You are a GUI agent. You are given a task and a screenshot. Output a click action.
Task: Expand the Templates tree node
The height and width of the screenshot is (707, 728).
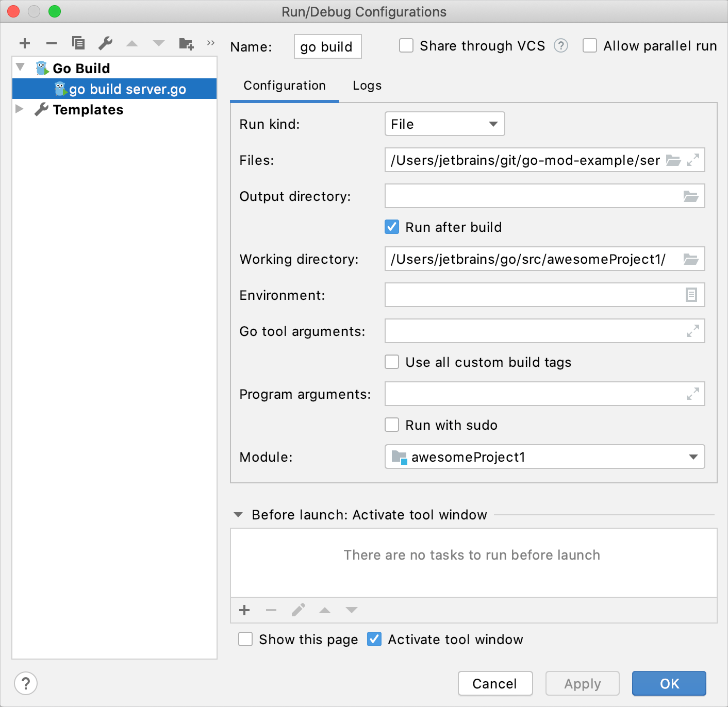pyautogui.click(x=20, y=109)
